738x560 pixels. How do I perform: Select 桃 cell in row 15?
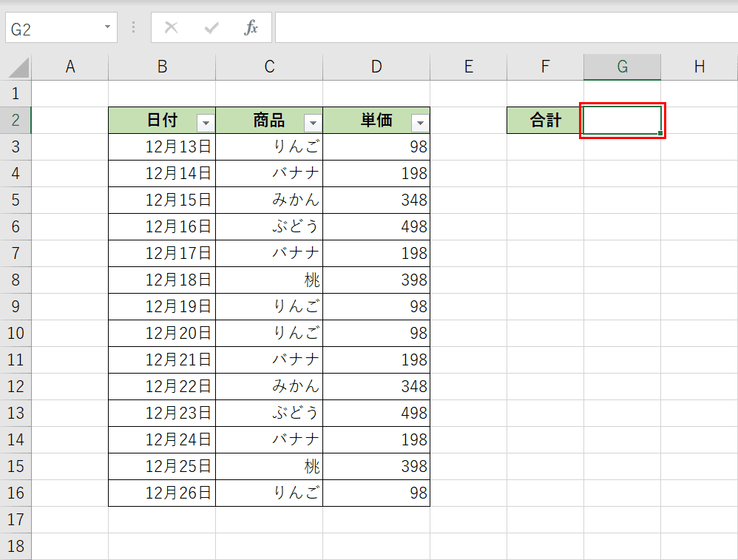269,467
